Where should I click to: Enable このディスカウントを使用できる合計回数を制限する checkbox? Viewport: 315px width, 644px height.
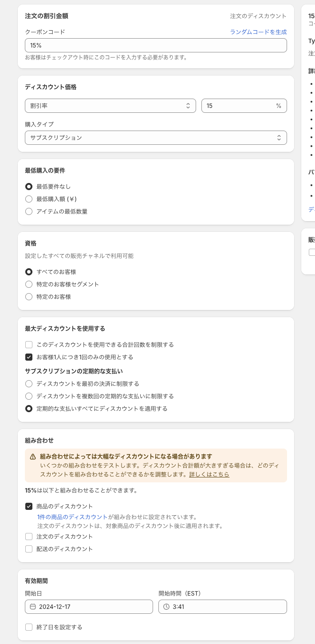click(29, 345)
